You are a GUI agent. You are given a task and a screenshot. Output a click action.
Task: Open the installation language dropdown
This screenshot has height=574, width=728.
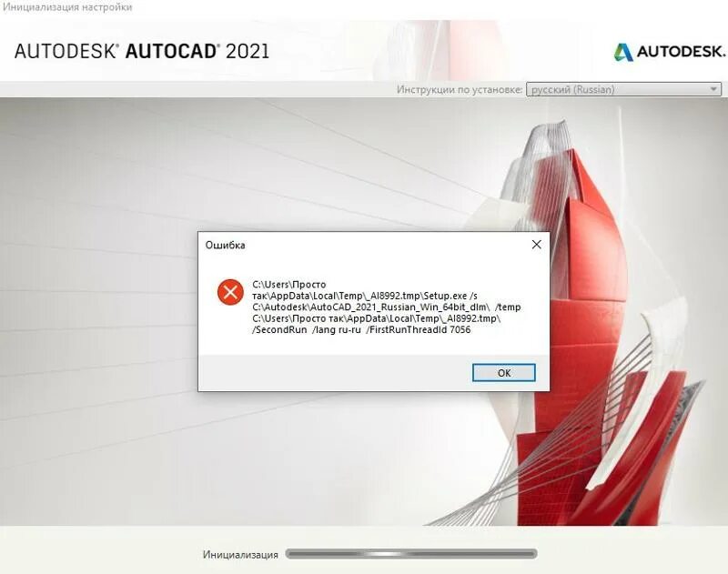623,89
